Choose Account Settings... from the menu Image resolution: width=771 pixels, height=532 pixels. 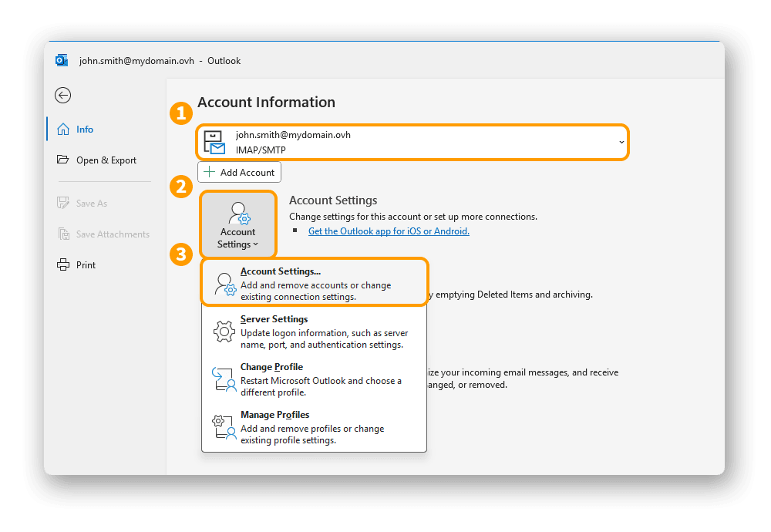(315, 284)
